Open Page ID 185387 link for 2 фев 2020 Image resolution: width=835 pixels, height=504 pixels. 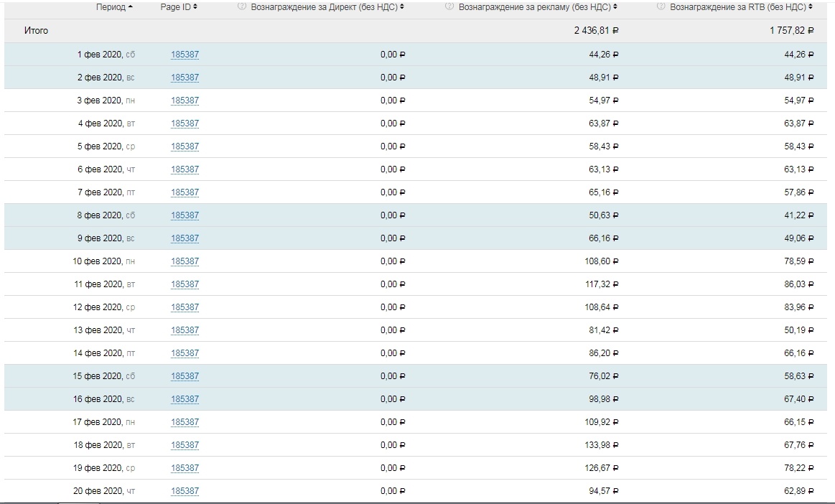click(x=185, y=78)
